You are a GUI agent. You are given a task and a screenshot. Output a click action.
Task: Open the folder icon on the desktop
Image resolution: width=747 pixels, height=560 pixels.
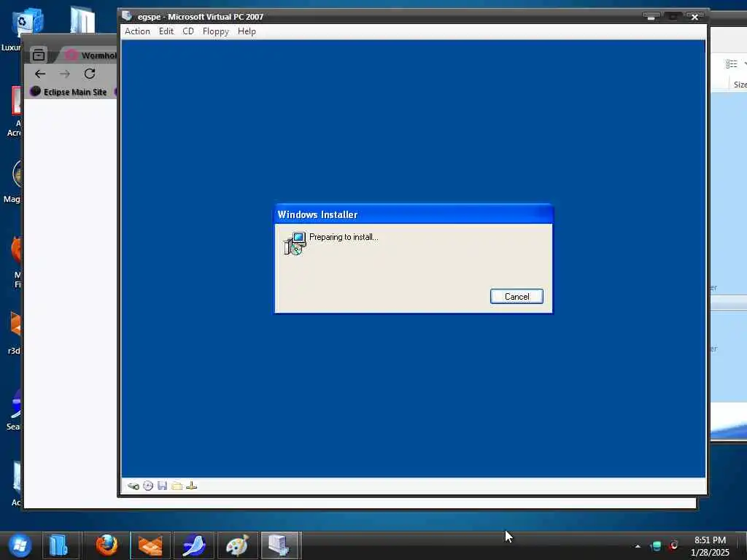click(x=82, y=20)
